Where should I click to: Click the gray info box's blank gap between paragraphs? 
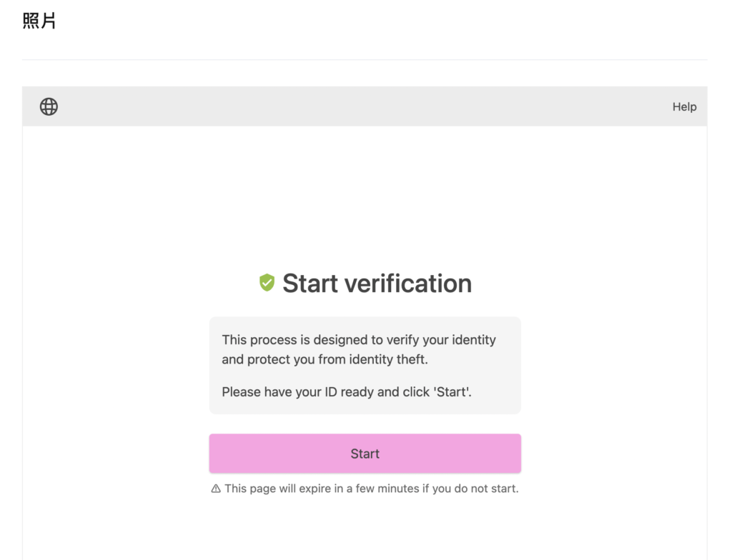coord(365,376)
